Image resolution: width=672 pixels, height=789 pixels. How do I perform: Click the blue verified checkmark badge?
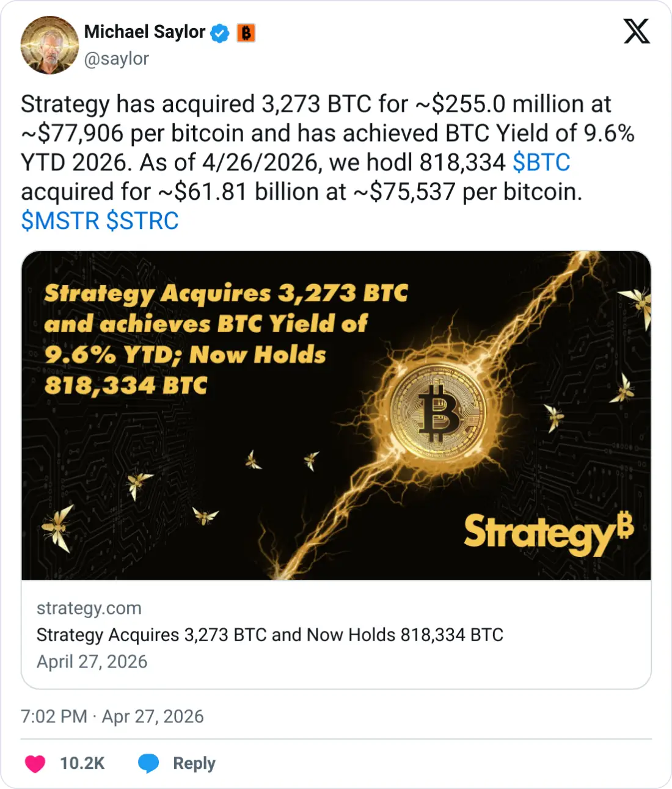[x=220, y=33]
